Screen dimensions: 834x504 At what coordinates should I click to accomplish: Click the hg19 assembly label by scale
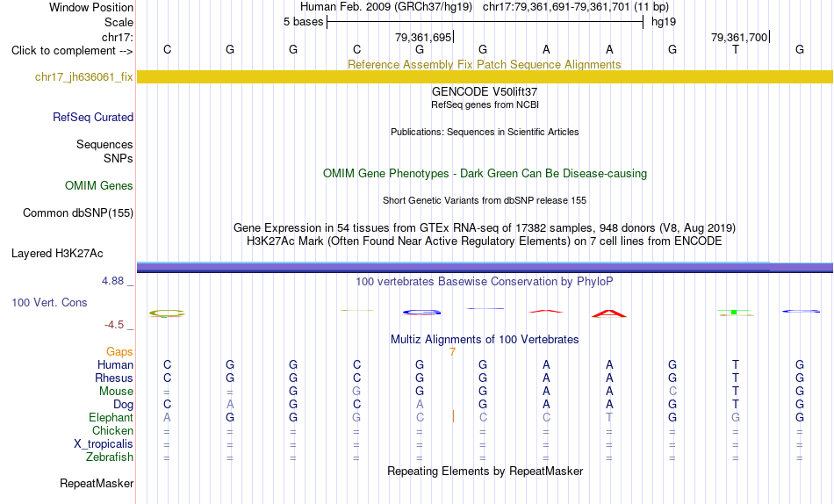(664, 22)
